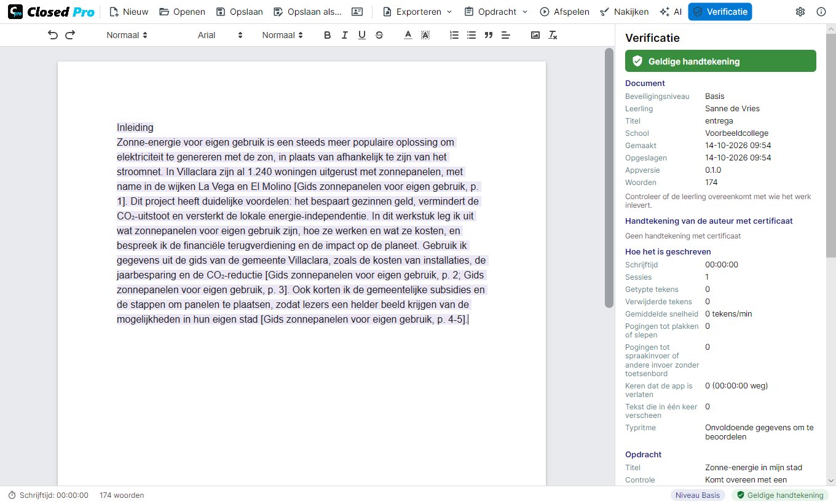
Task: Expand the Opdracht dropdown menu
Action: point(495,12)
